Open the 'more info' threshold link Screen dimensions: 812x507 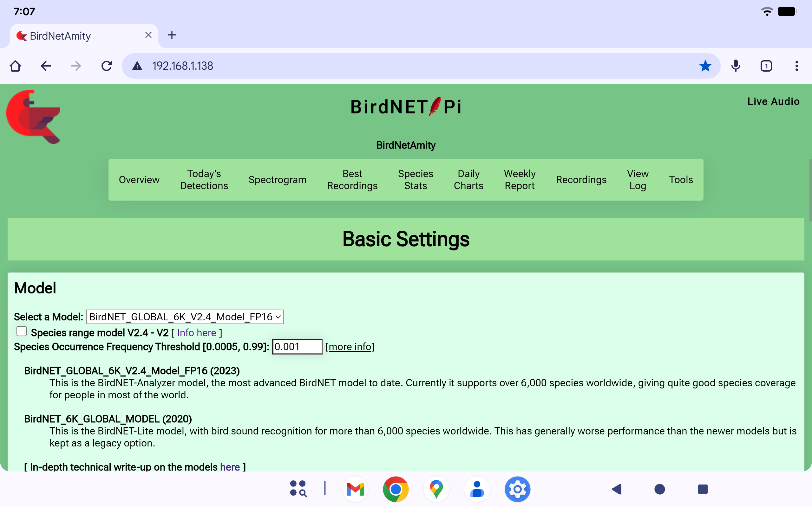pyautogui.click(x=350, y=347)
